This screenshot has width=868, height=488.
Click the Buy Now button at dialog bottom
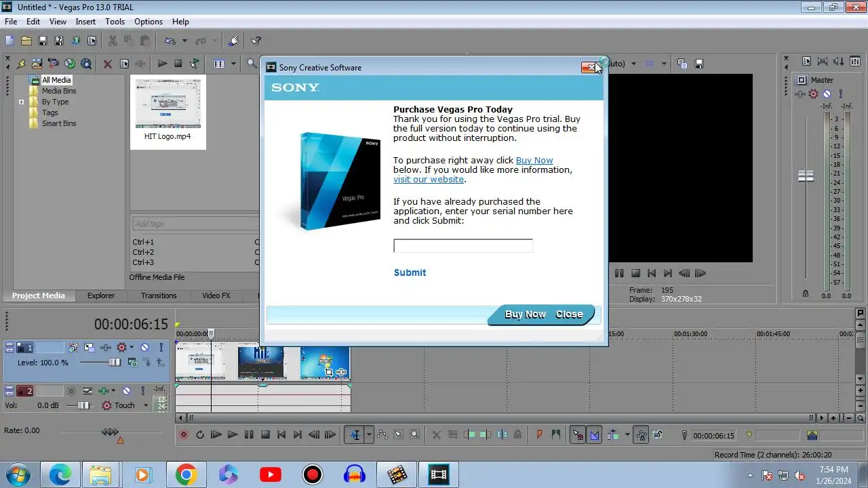525,314
